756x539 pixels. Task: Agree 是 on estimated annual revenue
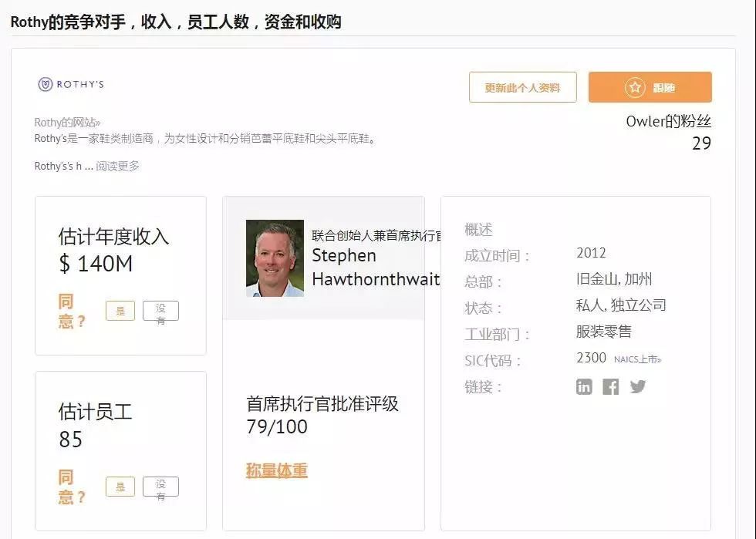click(x=120, y=311)
